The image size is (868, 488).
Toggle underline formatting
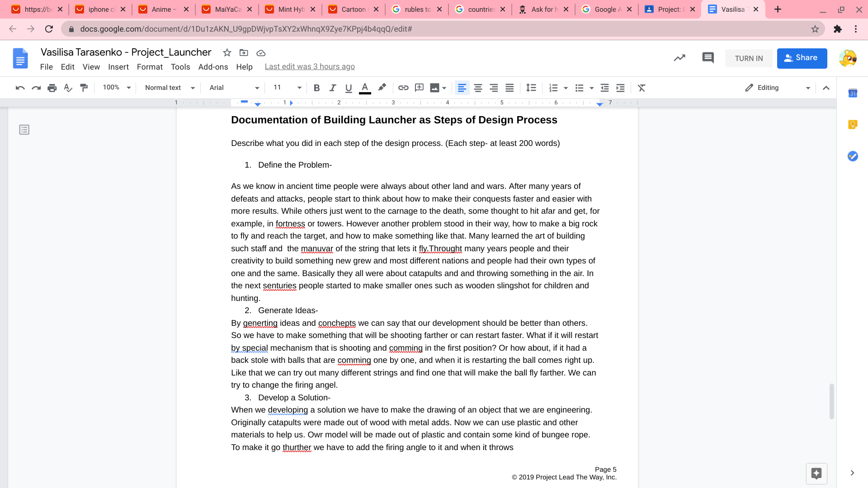348,88
